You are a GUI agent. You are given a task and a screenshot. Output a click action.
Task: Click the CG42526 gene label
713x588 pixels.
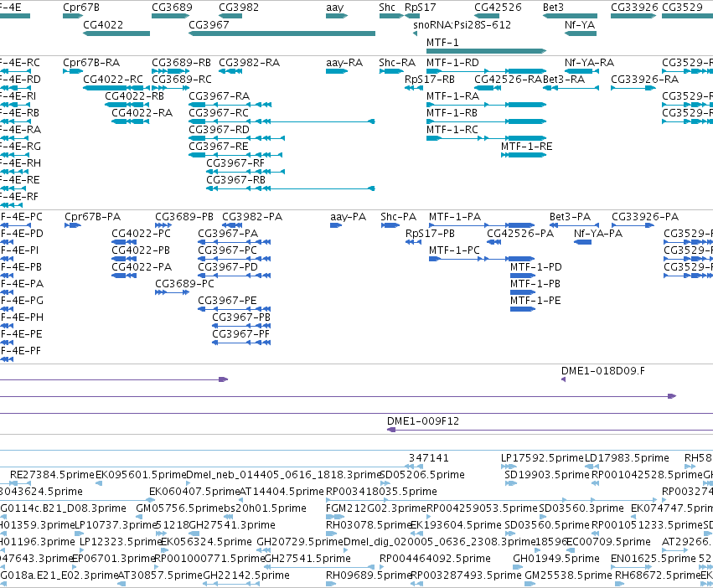(498, 8)
